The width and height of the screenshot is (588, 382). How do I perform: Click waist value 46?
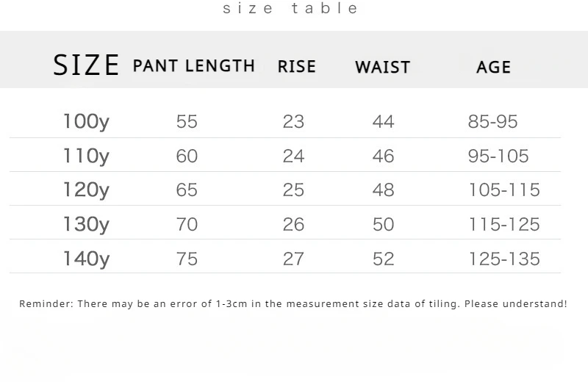pos(383,156)
